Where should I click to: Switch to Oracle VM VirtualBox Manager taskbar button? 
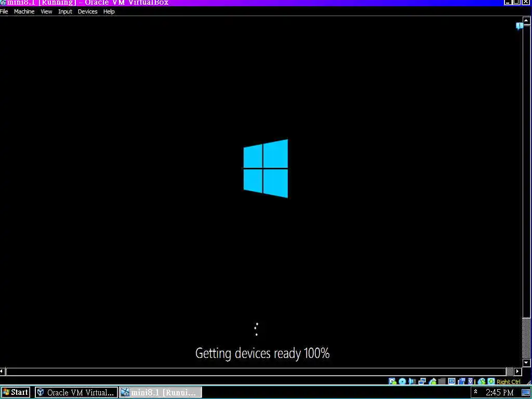tap(76, 393)
